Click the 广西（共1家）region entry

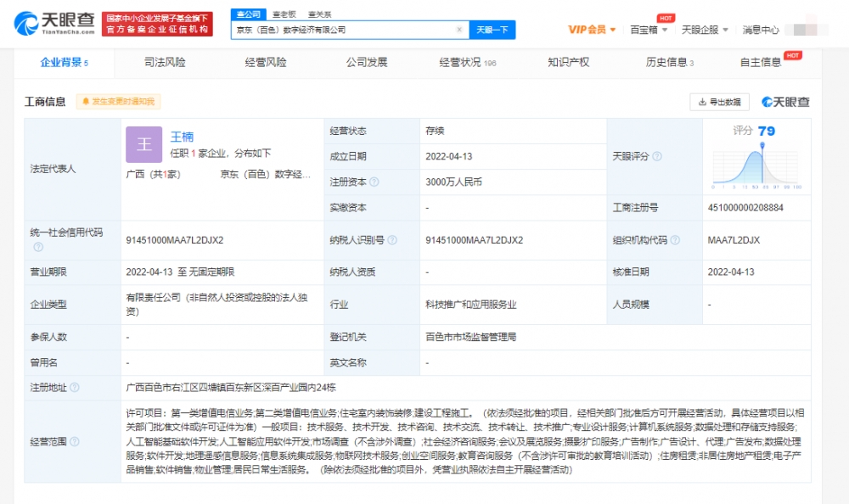[153, 174]
